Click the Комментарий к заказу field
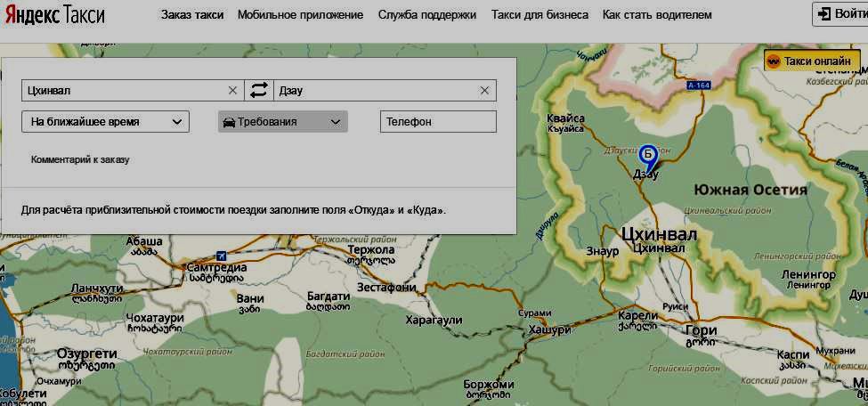This screenshot has height=406, width=868. 80,159
